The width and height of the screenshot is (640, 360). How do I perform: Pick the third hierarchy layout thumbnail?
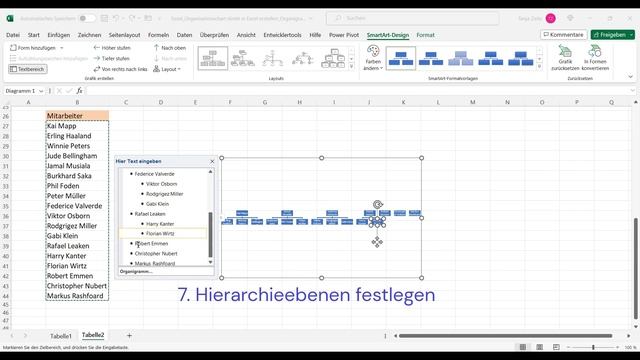[x=273, y=58]
